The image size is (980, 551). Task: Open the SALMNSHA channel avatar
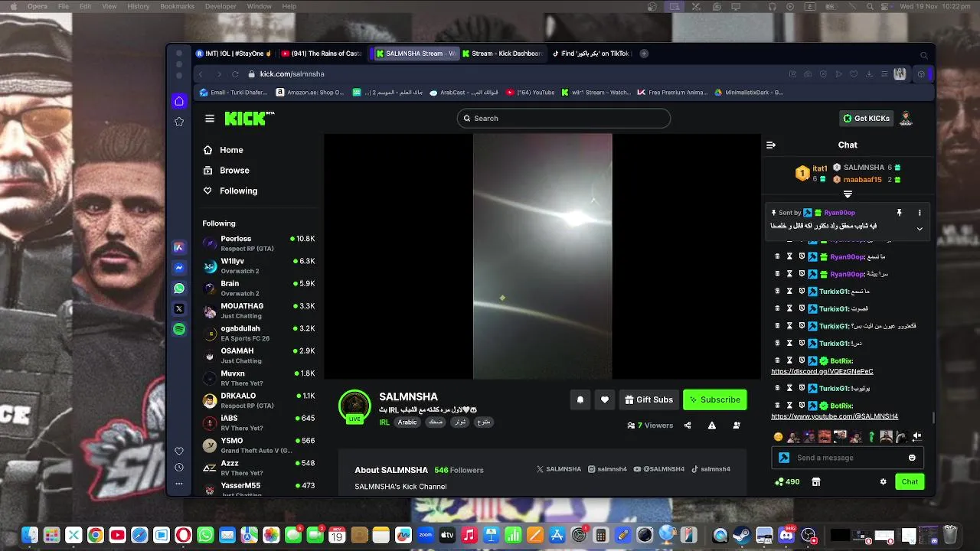[x=354, y=406]
